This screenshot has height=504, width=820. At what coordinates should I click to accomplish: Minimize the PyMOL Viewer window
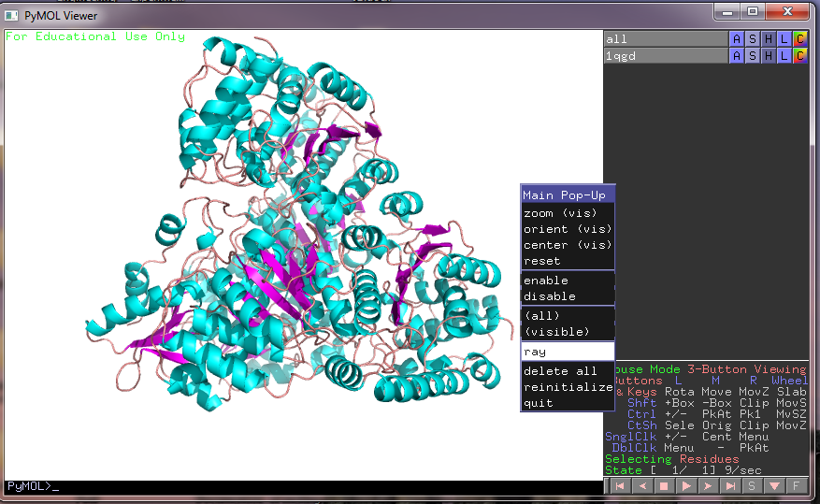click(726, 12)
